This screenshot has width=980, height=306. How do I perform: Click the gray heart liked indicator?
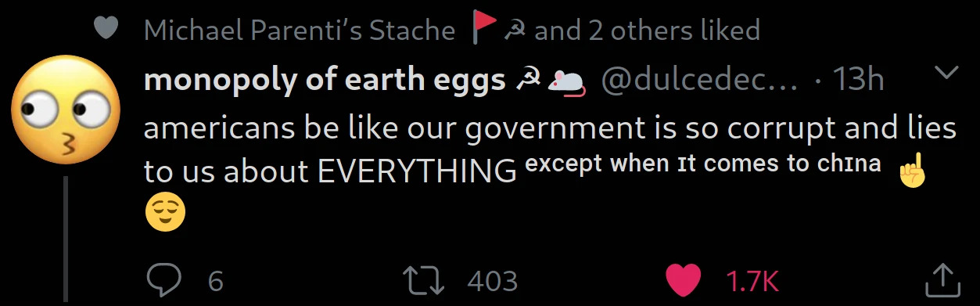[106, 29]
